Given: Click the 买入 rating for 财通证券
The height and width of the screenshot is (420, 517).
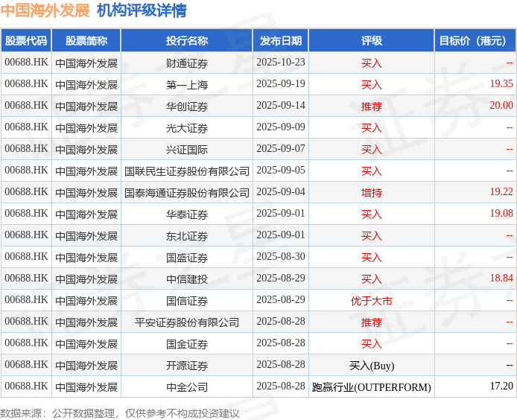Looking at the screenshot, I should point(372,63).
